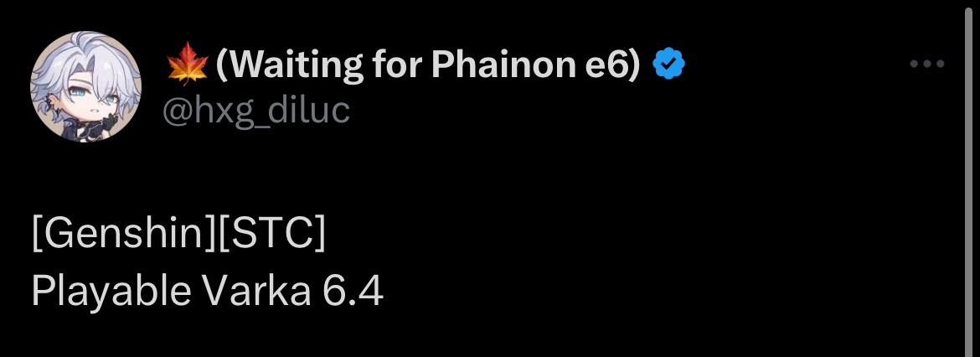
Task: Open the chibi character profile avatar
Action: 85,86
